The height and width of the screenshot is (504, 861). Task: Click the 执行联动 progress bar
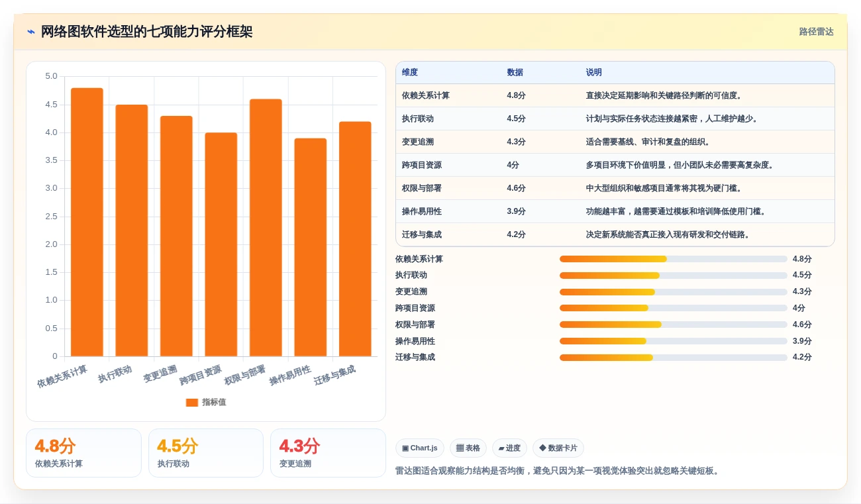click(674, 276)
